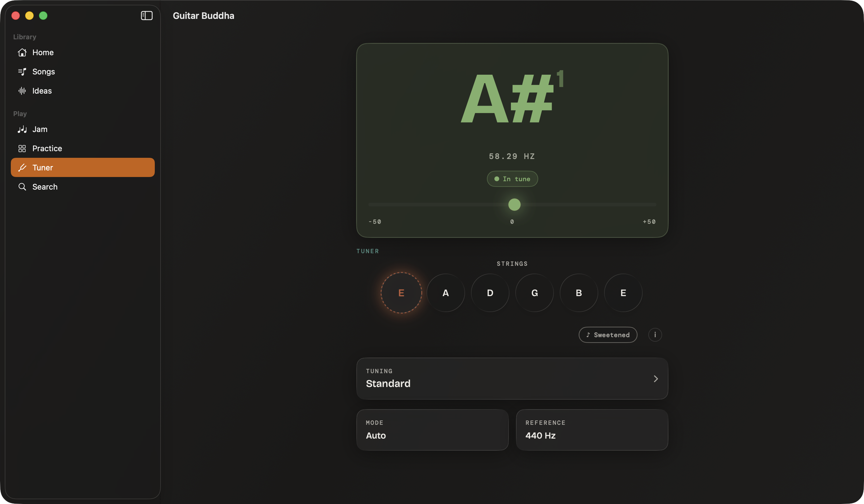
Task: Open the Home page label
Action: point(43,52)
